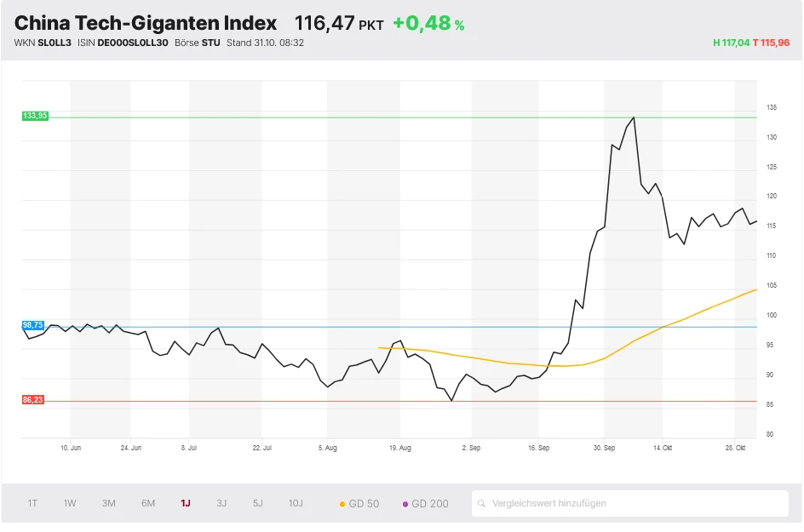This screenshot has height=532, width=804.
Task: Open the 10J ten-year chart
Action: [296, 503]
